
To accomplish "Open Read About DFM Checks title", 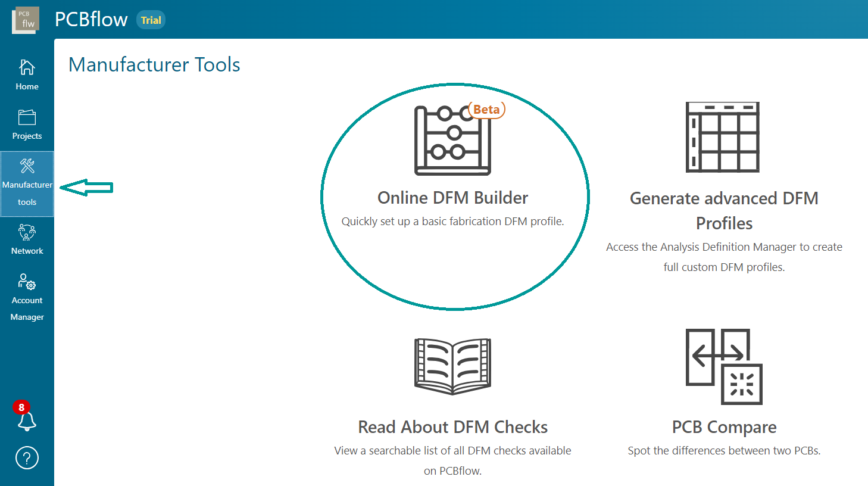I will point(452,427).
